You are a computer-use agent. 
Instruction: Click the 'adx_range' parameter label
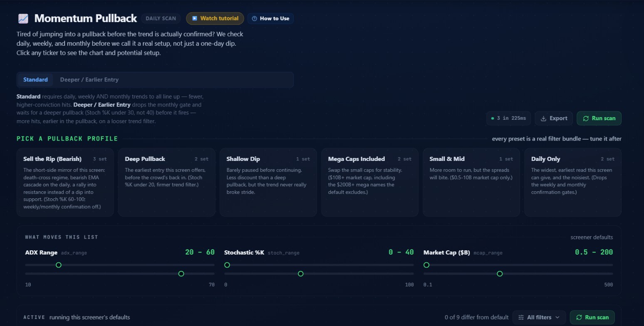pos(74,253)
